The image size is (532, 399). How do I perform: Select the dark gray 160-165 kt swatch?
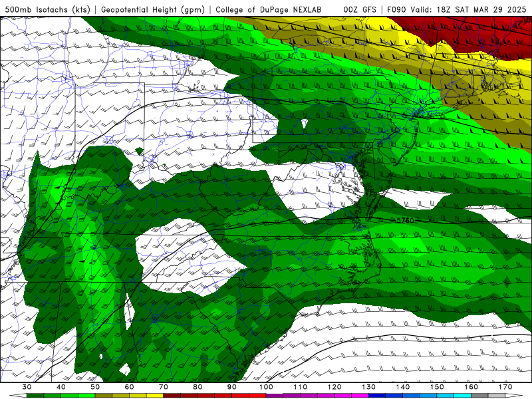tap(479, 396)
